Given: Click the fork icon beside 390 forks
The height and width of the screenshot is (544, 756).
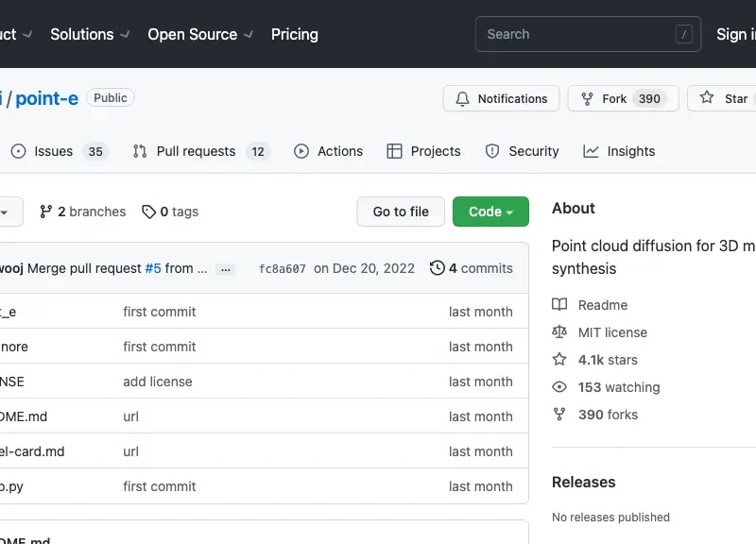Looking at the screenshot, I should tap(559, 415).
